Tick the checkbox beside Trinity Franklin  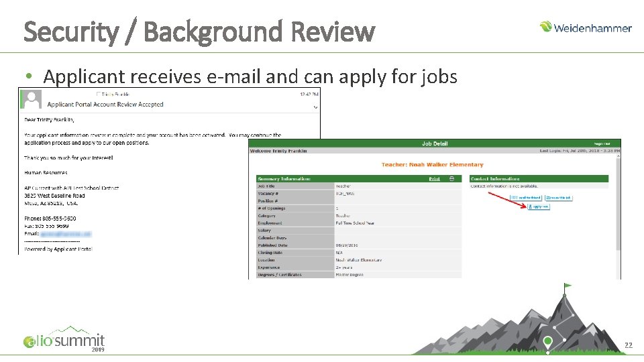pos(99,95)
